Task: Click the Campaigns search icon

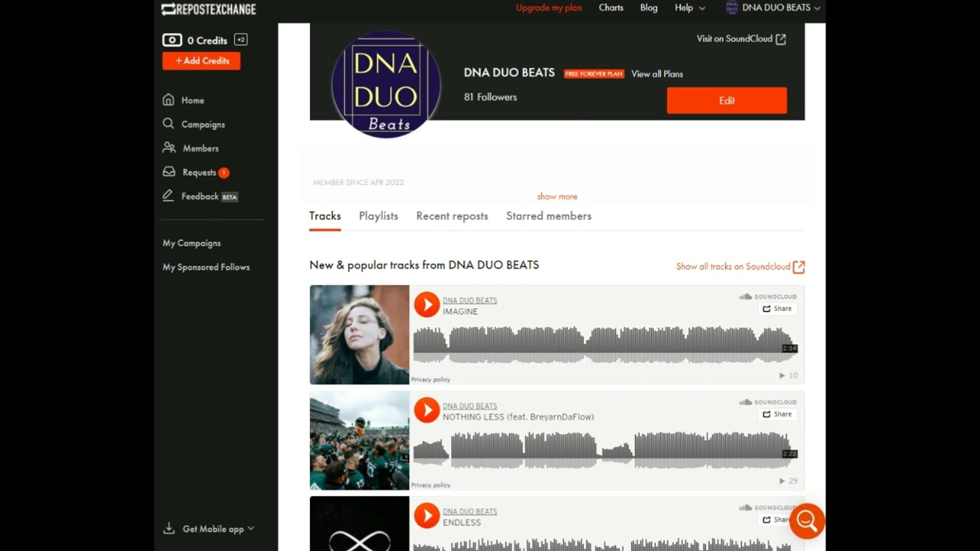Action: click(168, 123)
